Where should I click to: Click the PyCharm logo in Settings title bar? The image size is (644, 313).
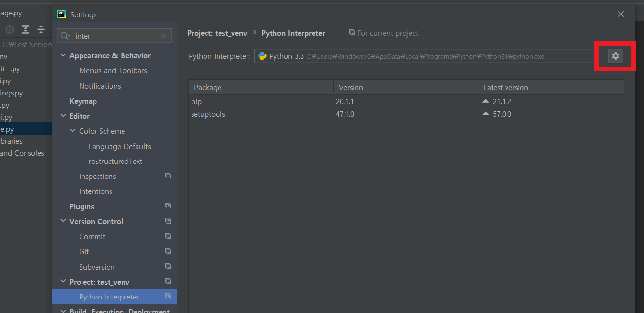pyautogui.click(x=61, y=14)
